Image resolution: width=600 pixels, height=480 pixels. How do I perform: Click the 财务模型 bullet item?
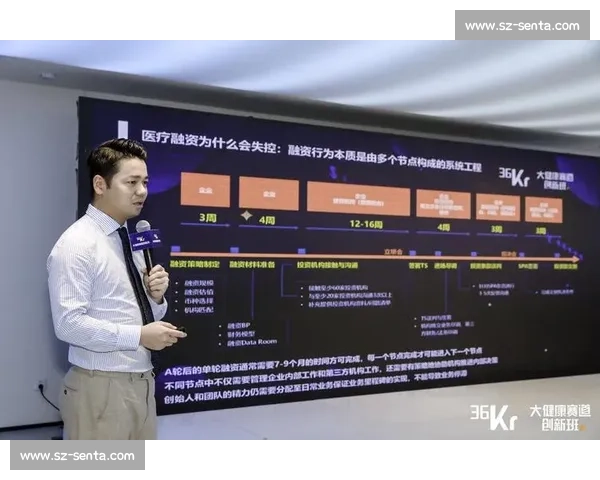coord(241,334)
